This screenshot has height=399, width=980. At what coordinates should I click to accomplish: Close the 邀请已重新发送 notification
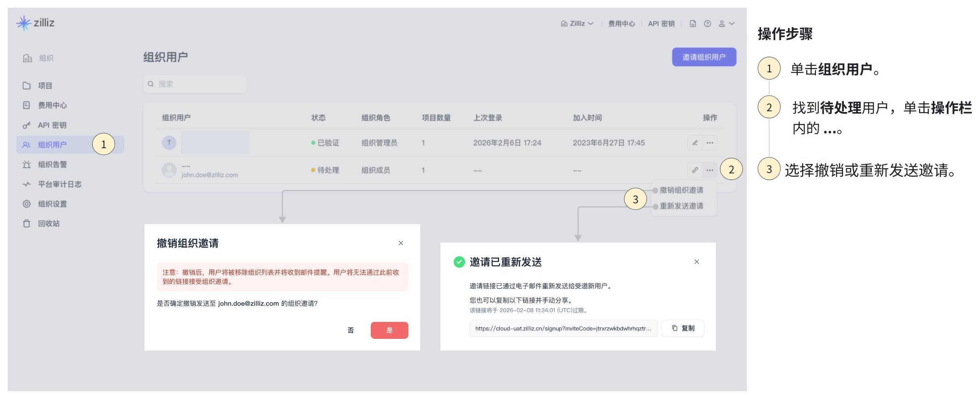tap(697, 262)
